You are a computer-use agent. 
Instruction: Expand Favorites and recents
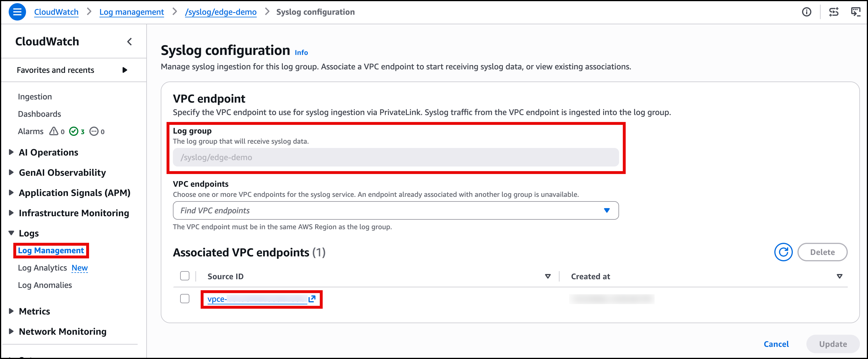click(125, 70)
